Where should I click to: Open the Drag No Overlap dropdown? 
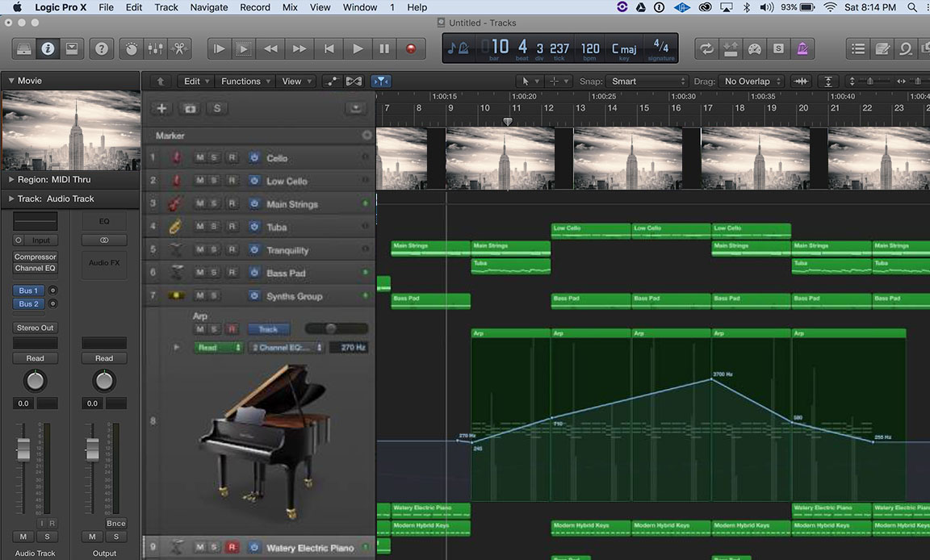click(752, 81)
